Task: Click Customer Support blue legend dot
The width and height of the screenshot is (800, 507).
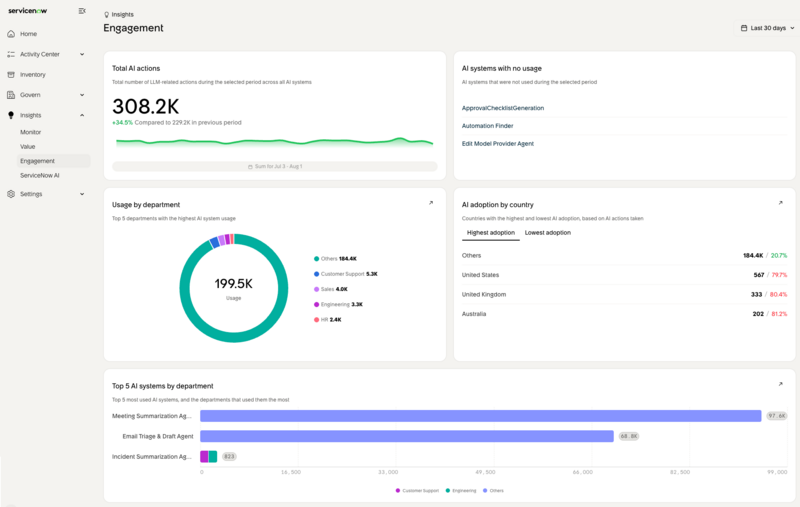Action: [316, 274]
